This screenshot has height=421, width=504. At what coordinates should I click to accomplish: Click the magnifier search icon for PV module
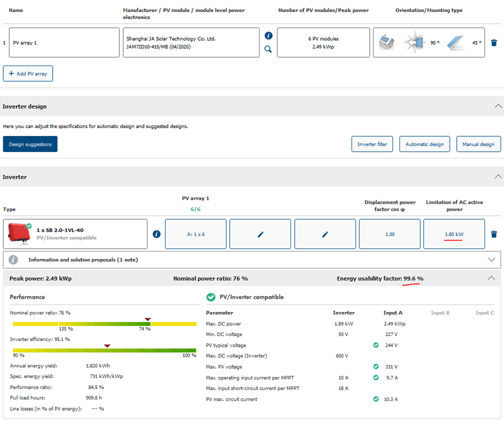tap(268, 49)
